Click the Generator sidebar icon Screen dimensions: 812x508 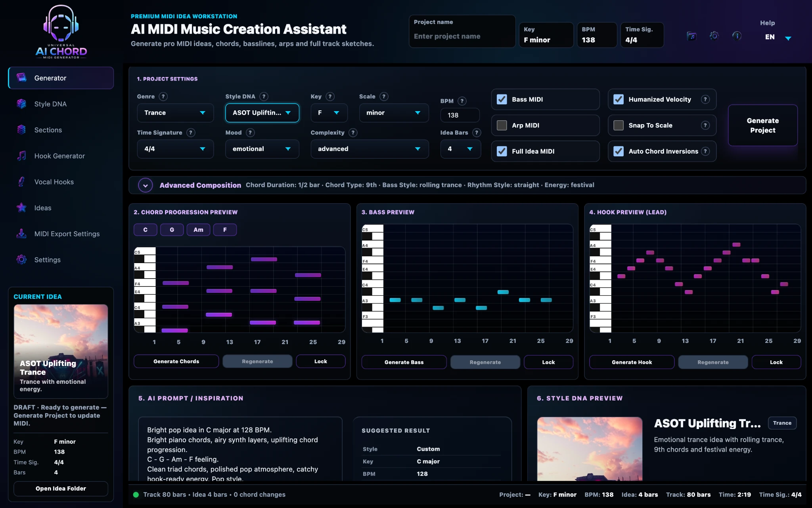coord(21,78)
